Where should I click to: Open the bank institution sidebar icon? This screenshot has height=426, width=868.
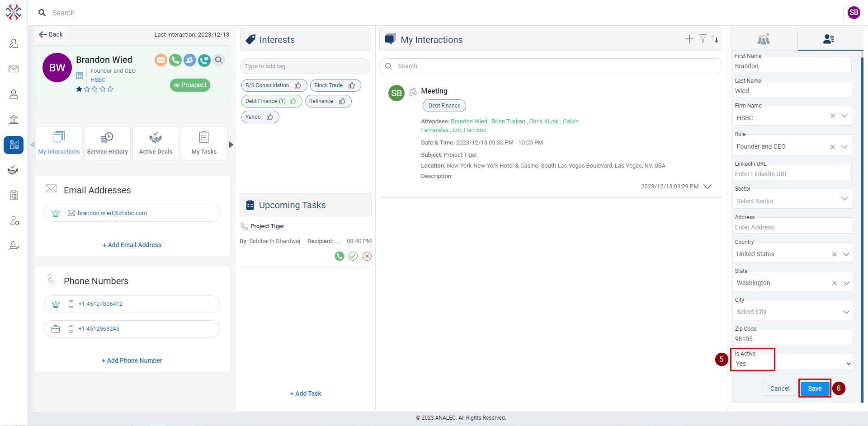click(x=14, y=119)
